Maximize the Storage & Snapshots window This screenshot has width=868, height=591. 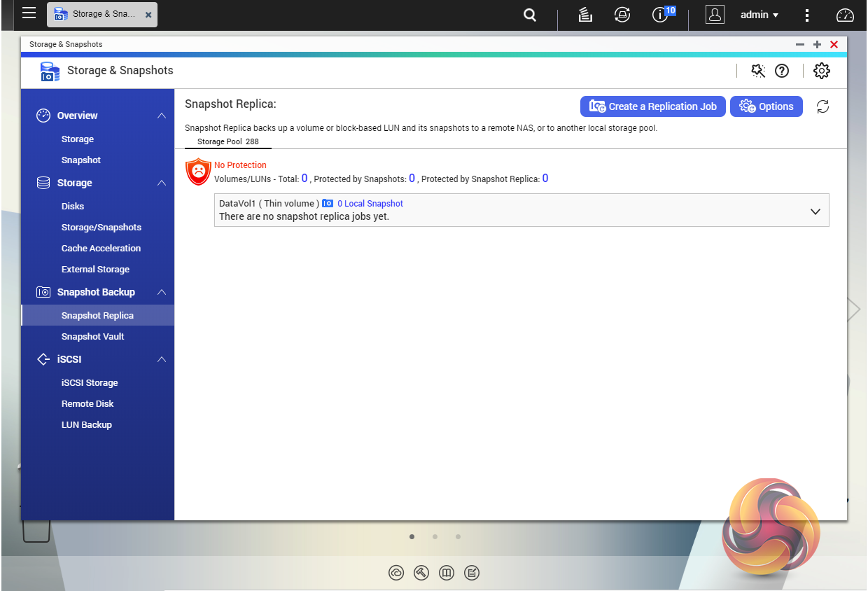(x=817, y=44)
